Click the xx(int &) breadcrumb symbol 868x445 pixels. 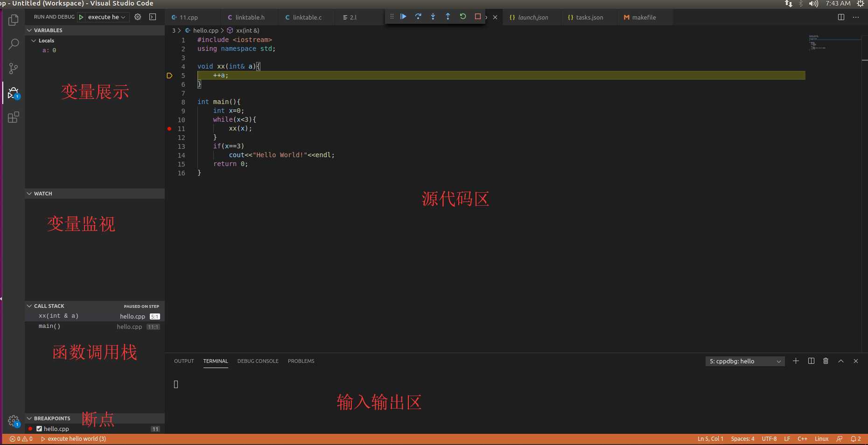(x=243, y=30)
